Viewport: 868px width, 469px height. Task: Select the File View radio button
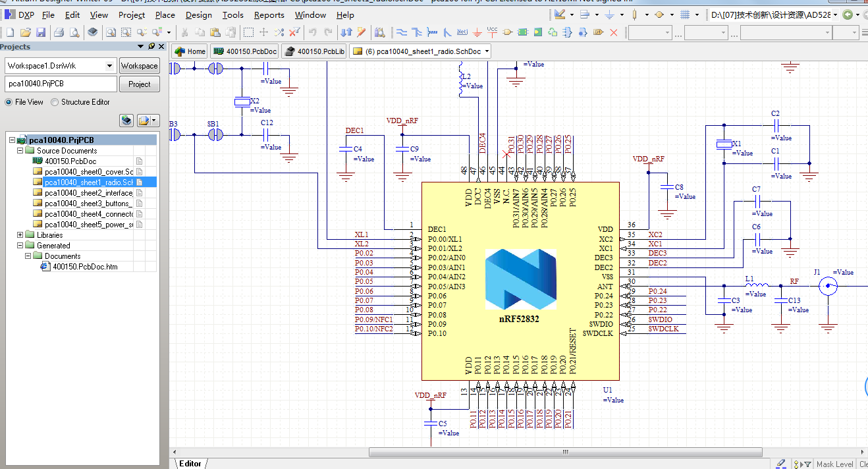pos(9,102)
